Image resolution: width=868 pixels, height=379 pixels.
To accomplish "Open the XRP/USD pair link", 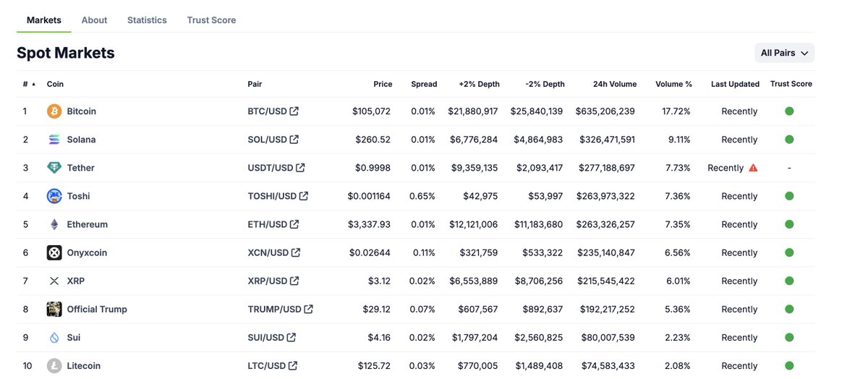I will pyautogui.click(x=268, y=281).
